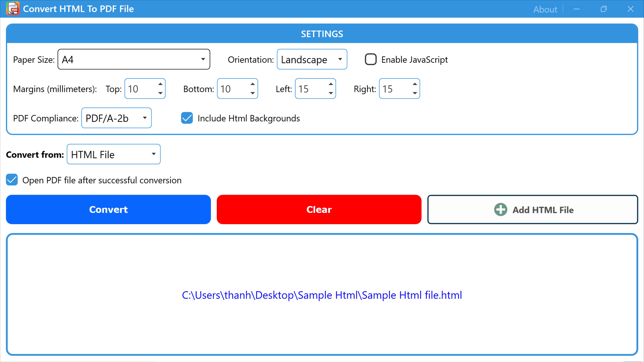The image size is (644, 362).
Task: Decrease the Top margin with down arrow
Action: 160,93
